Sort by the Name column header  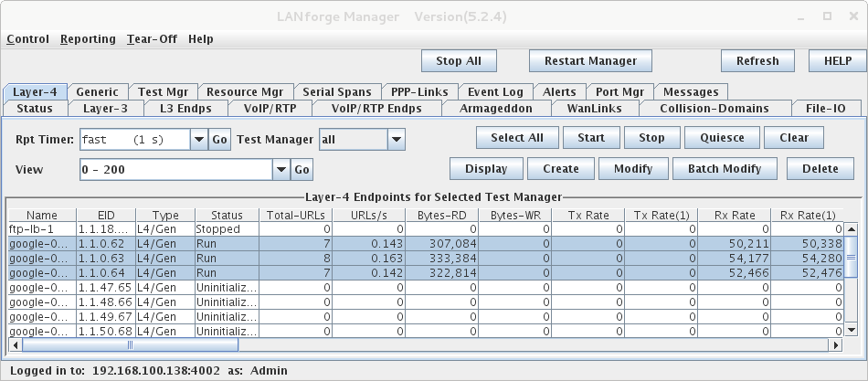(42, 216)
